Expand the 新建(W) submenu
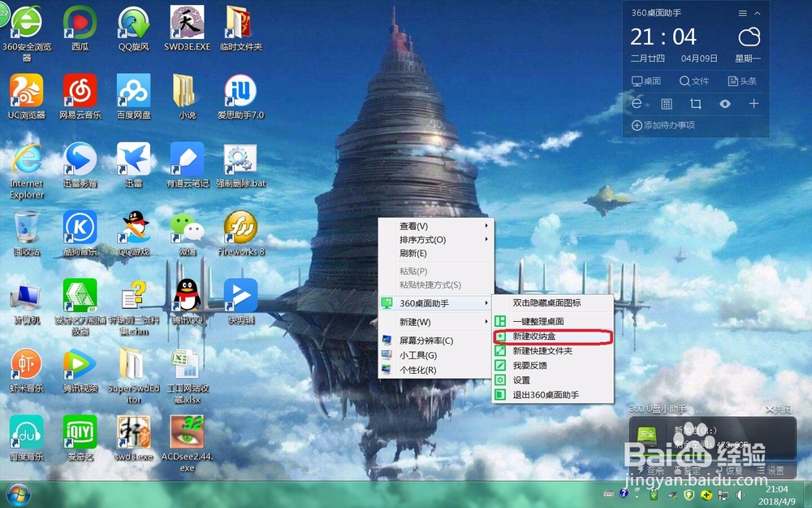Viewport: 812px width, 508px height. tap(414, 322)
